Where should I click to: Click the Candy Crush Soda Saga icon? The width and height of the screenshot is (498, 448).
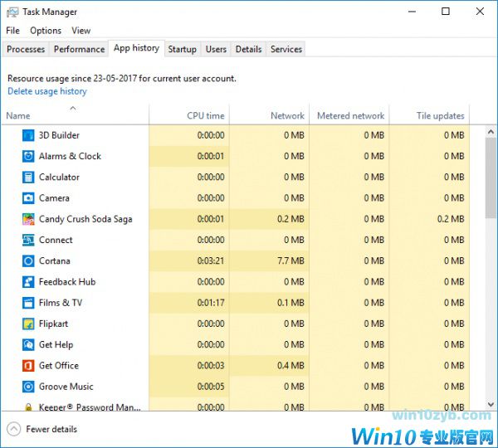(28, 219)
